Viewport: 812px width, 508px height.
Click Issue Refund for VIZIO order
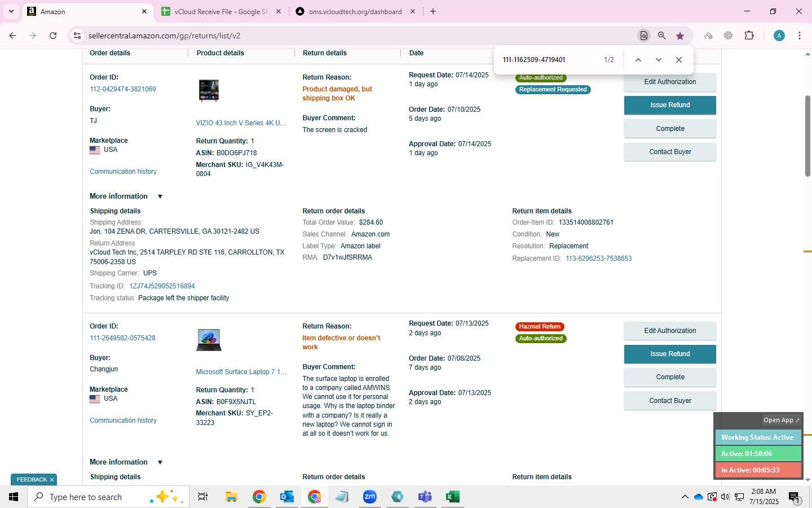(x=670, y=105)
